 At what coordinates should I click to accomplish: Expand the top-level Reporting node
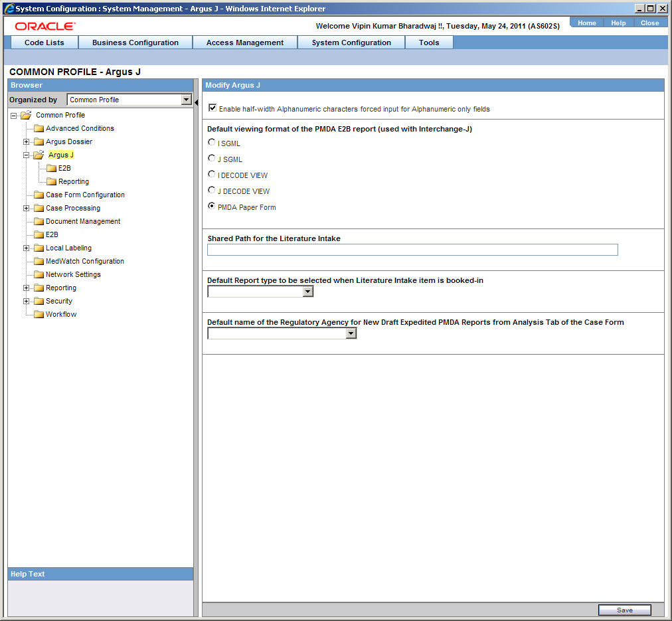pyautogui.click(x=26, y=288)
